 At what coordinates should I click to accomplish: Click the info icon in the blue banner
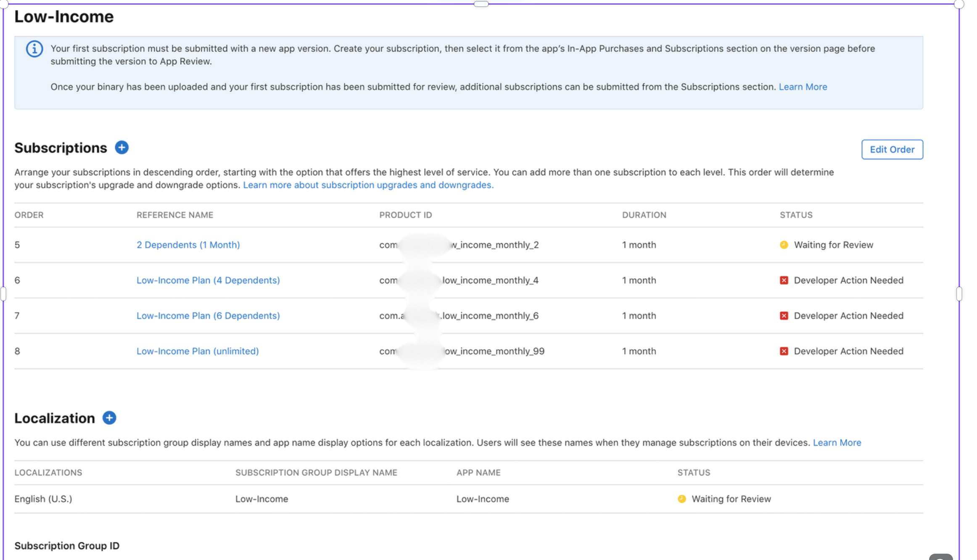[x=34, y=49]
